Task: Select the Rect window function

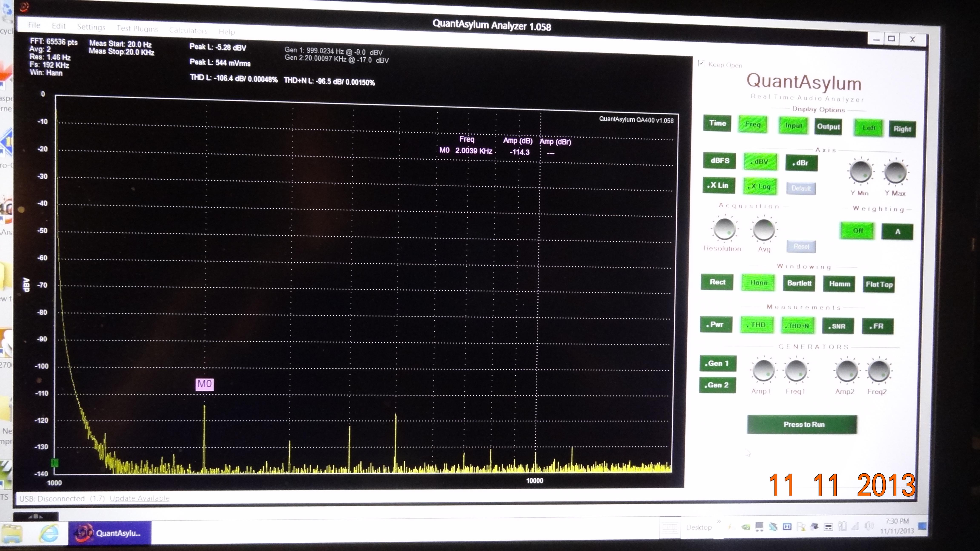Action: [x=717, y=282]
